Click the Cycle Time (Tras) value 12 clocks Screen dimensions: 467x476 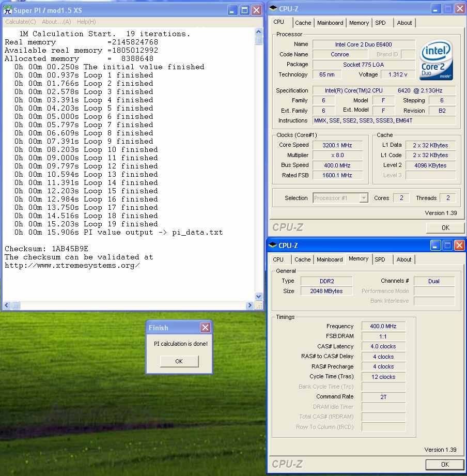click(383, 377)
